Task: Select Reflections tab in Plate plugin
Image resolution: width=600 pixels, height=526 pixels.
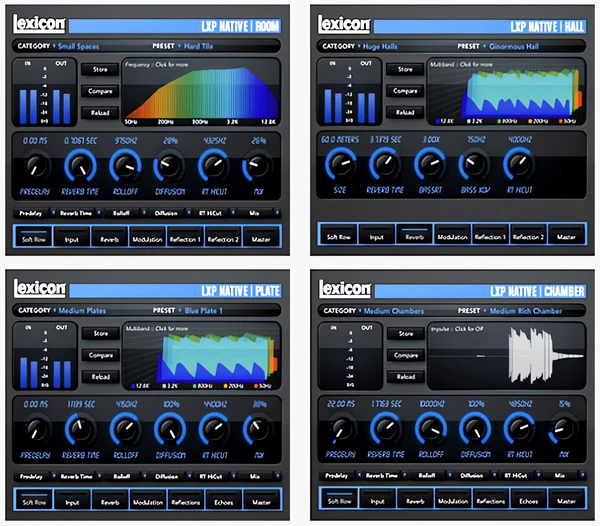Action: pyautogui.click(x=186, y=499)
